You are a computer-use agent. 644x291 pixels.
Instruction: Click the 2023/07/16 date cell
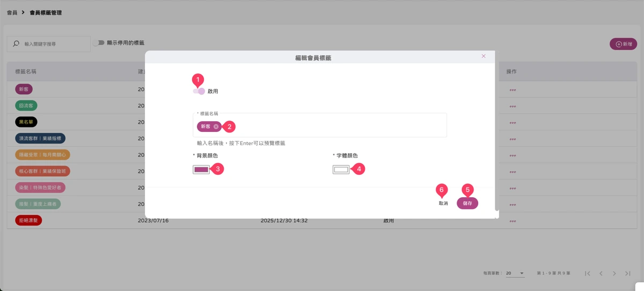(x=153, y=220)
